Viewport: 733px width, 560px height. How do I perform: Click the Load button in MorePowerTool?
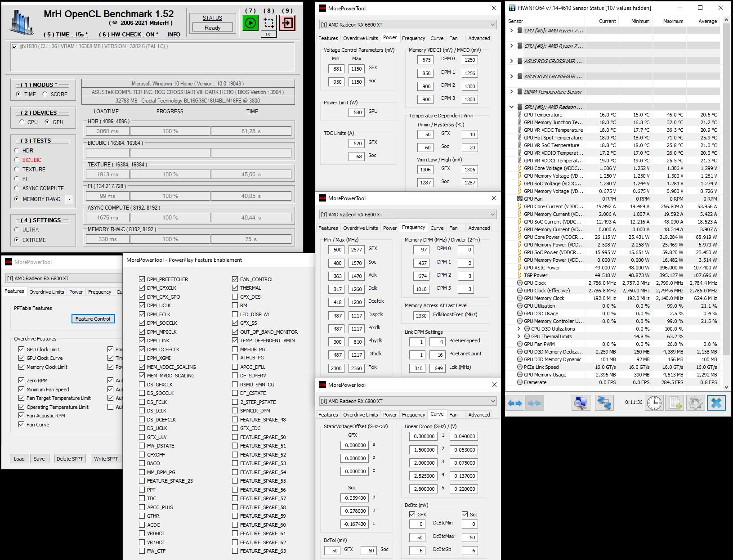[x=19, y=459]
